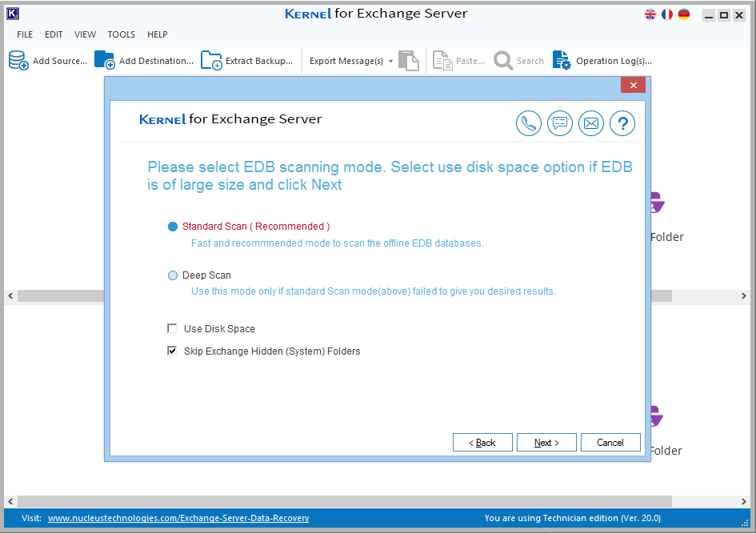Click the Operation Log(s)... toolbar label
The width and height of the screenshot is (756, 534).
point(614,61)
